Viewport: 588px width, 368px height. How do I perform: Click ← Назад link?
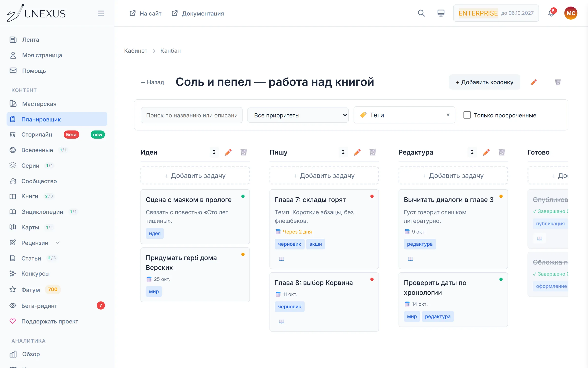pyautogui.click(x=152, y=82)
